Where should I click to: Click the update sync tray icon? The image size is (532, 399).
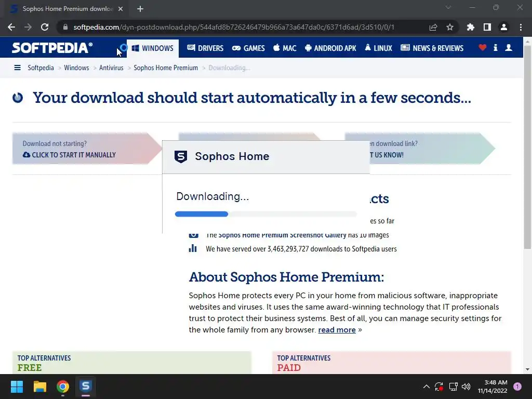click(x=438, y=387)
